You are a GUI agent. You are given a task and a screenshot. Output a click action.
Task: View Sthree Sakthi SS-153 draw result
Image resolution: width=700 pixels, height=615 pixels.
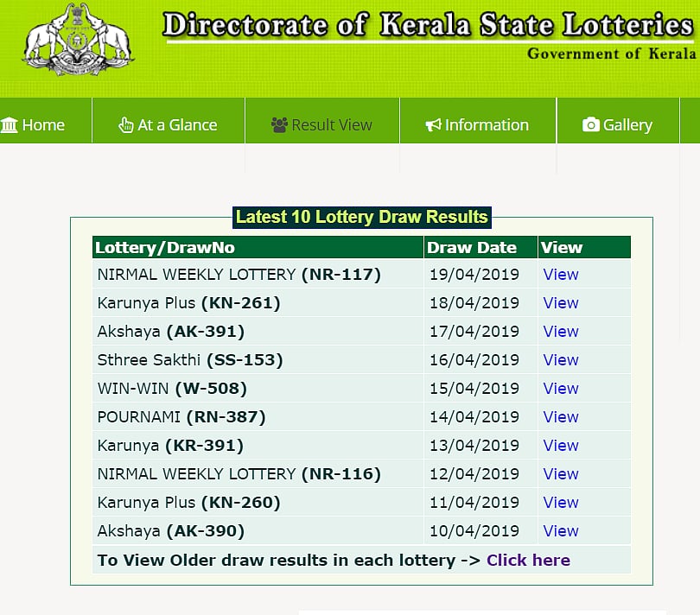pos(560,360)
